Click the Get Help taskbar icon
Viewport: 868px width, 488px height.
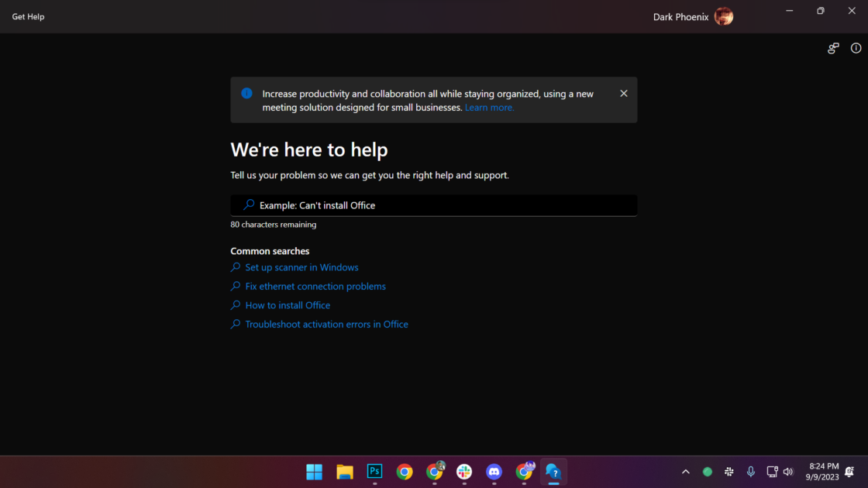click(x=553, y=472)
